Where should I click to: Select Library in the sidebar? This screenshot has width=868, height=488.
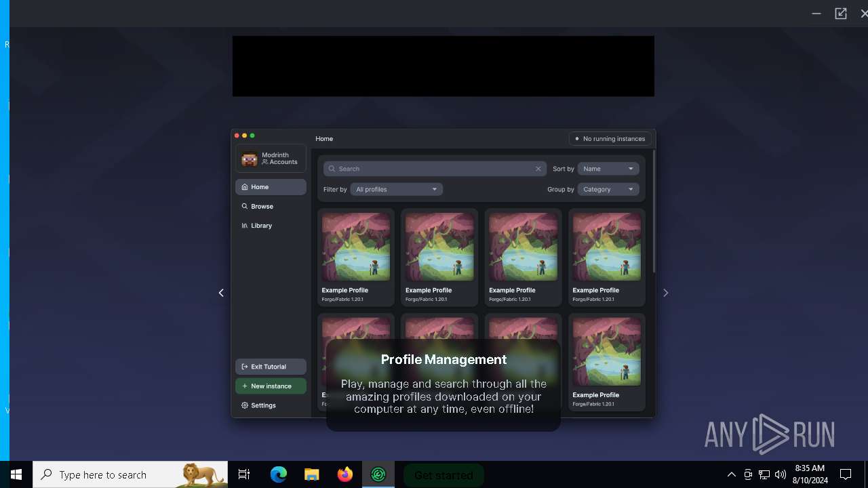coord(271,226)
